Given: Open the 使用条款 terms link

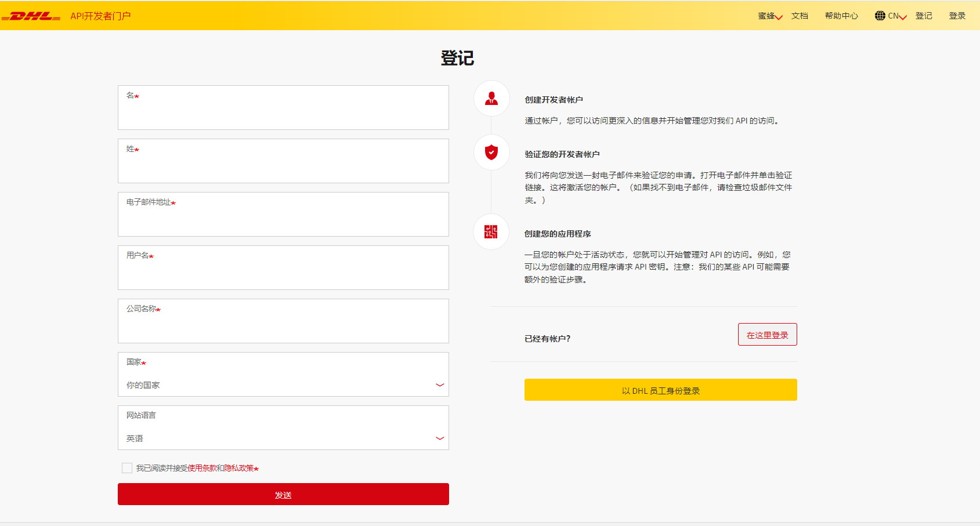Looking at the screenshot, I should click(x=202, y=469).
